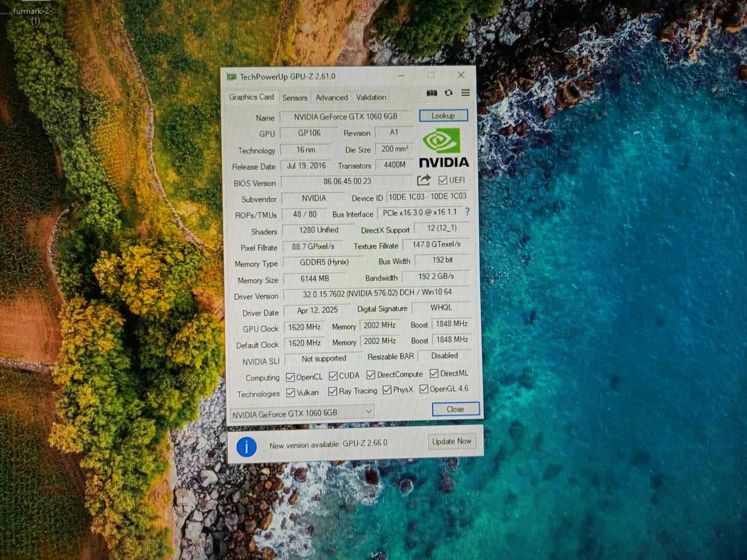Select the Graphics Card tab
The width and height of the screenshot is (747, 560).
[x=251, y=97]
